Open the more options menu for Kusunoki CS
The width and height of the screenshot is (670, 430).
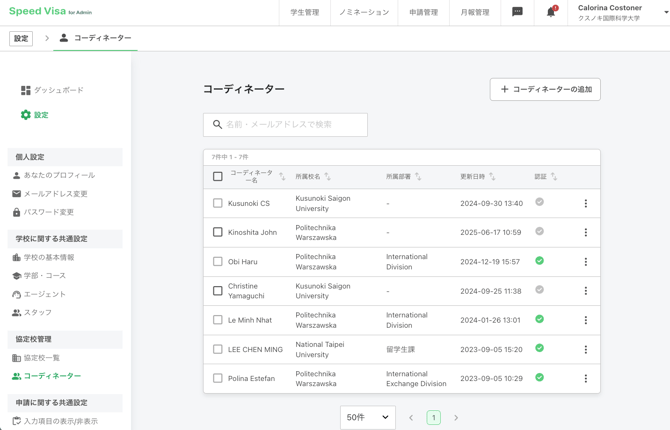point(586,203)
